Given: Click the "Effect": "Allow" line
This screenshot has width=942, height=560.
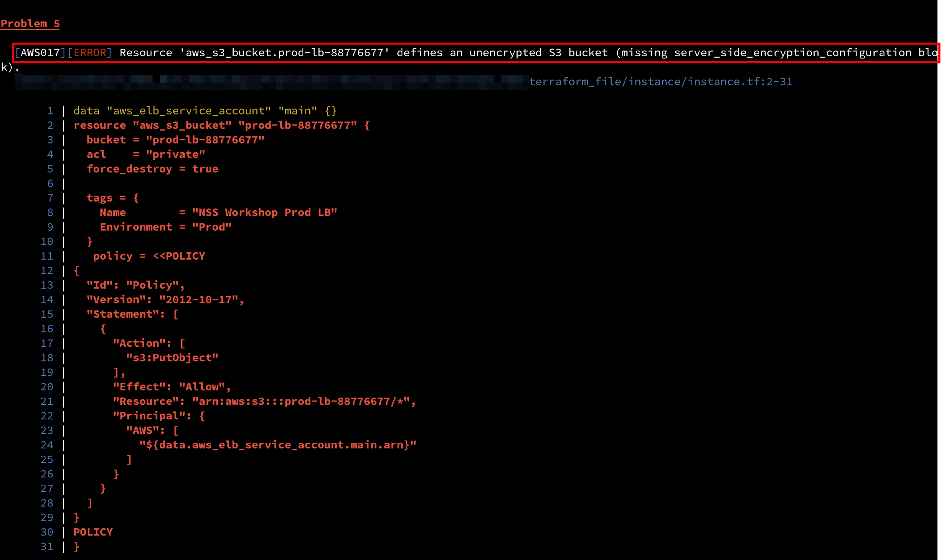Looking at the screenshot, I should [172, 387].
